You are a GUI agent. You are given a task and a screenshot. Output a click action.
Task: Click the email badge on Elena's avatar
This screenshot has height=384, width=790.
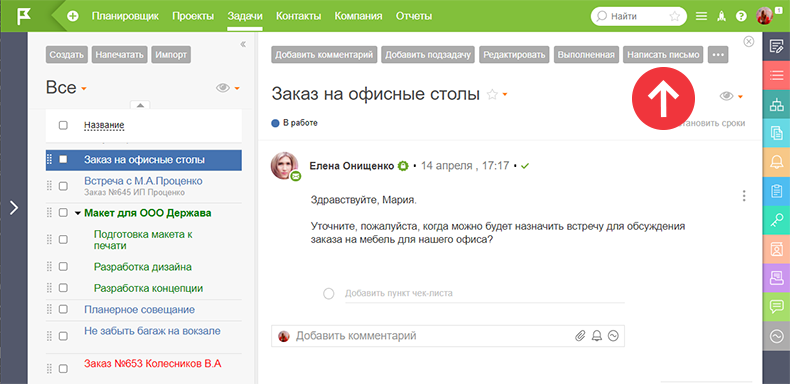pyautogui.click(x=296, y=176)
